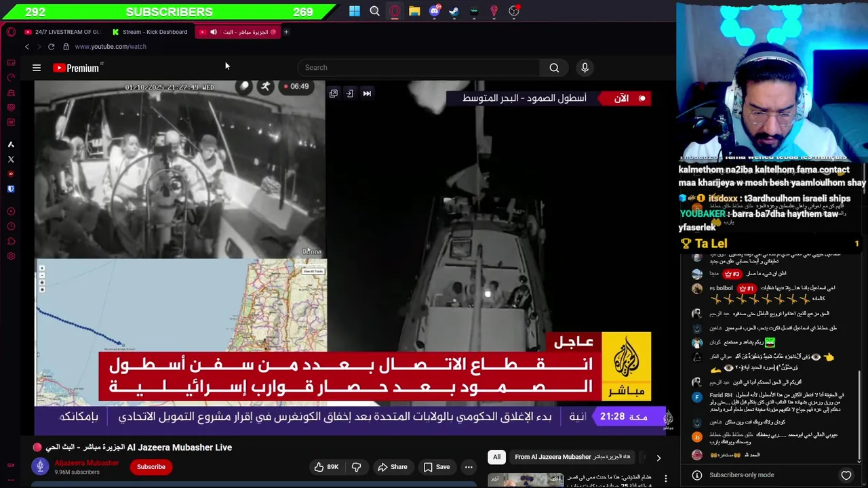Click the YouTube search magnifier button
Screen dimensions: 868x488
tap(554, 67)
